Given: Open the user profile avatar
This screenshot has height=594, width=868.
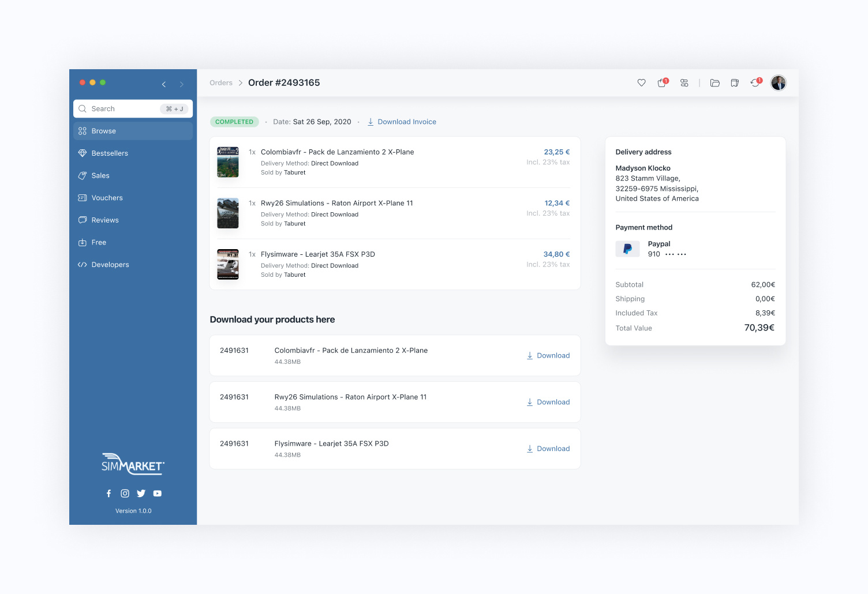Looking at the screenshot, I should pyautogui.click(x=779, y=82).
